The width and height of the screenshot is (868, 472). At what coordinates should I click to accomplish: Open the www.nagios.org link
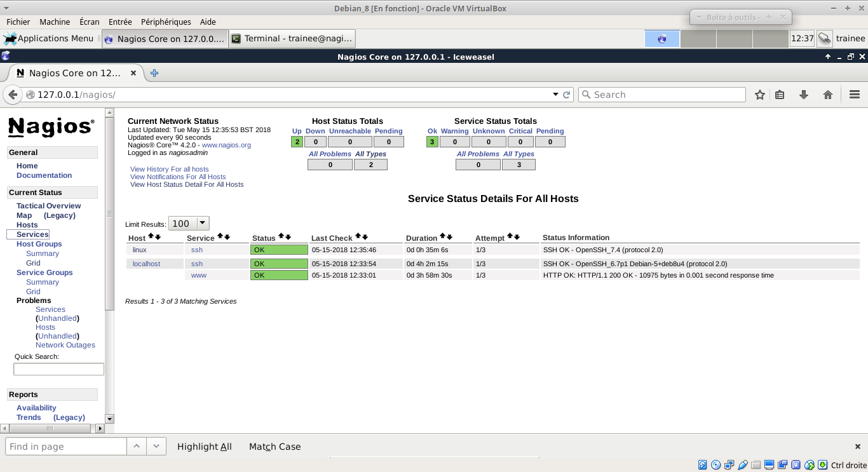226,145
